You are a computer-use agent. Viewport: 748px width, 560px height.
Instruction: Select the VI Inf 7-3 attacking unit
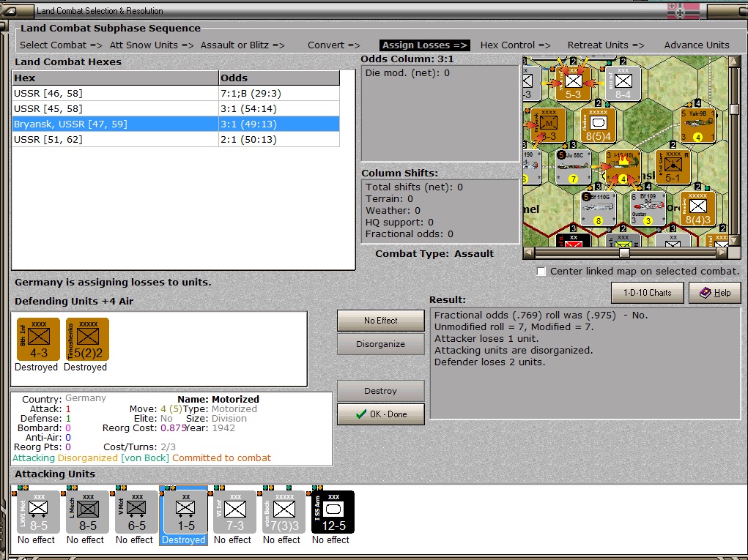point(234,512)
